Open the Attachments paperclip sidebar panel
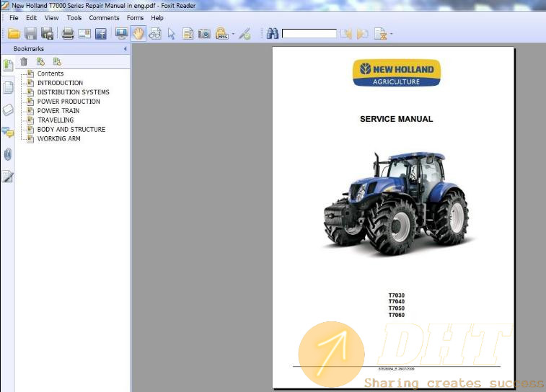The width and height of the screenshot is (546, 392). pyautogui.click(x=8, y=154)
